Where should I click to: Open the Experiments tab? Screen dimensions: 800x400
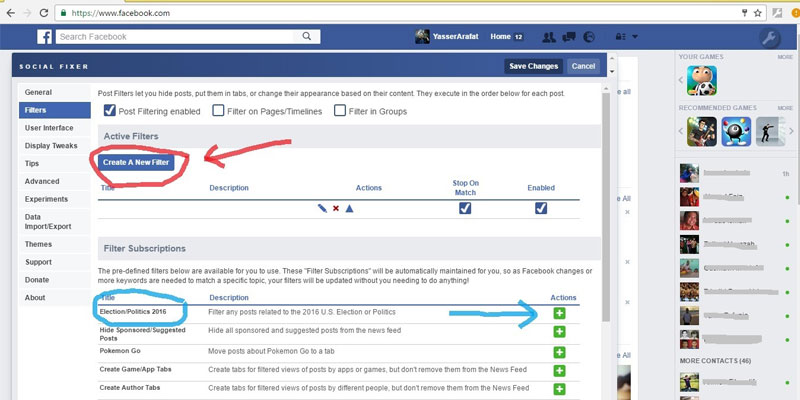tap(55, 199)
